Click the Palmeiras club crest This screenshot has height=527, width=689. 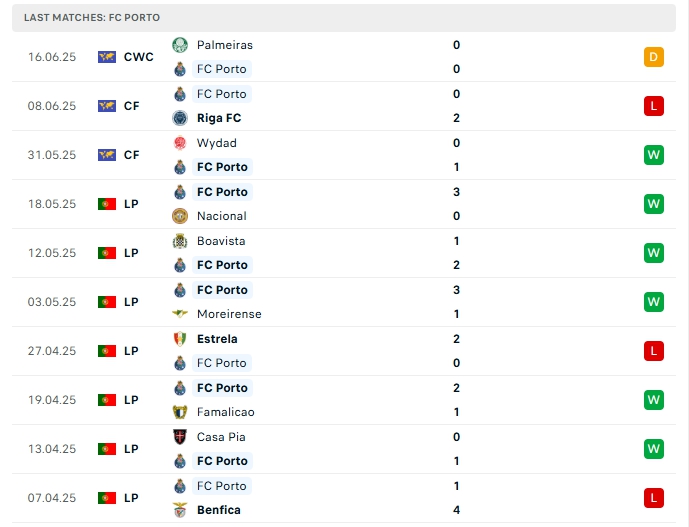pyautogui.click(x=180, y=45)
